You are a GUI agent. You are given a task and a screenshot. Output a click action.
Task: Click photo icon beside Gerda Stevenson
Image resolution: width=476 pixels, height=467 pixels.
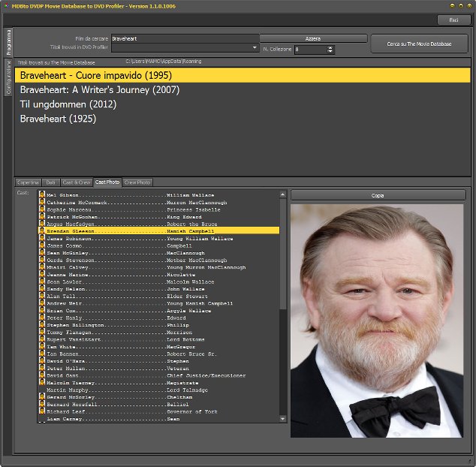(x=42, y=260)
